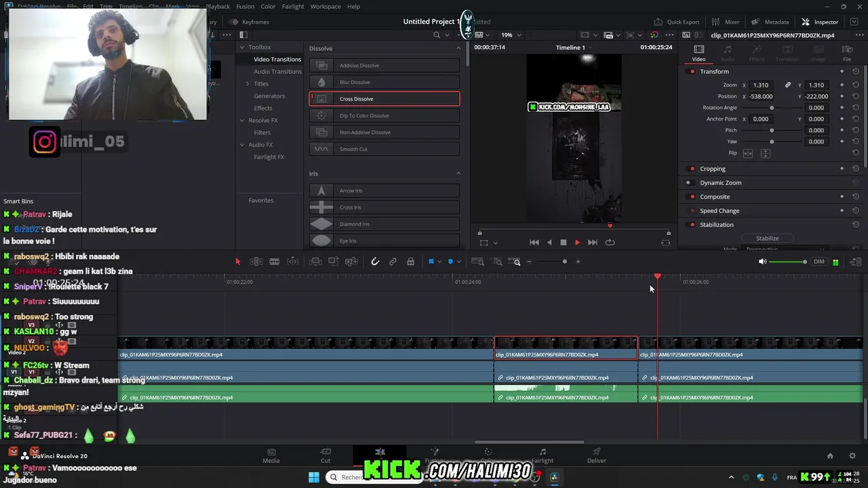Click the Position Y value field
868x488 pixels.
(x=817, y=96)
